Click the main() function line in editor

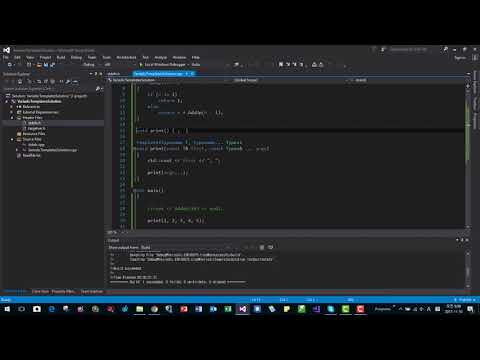pos(149,190)
